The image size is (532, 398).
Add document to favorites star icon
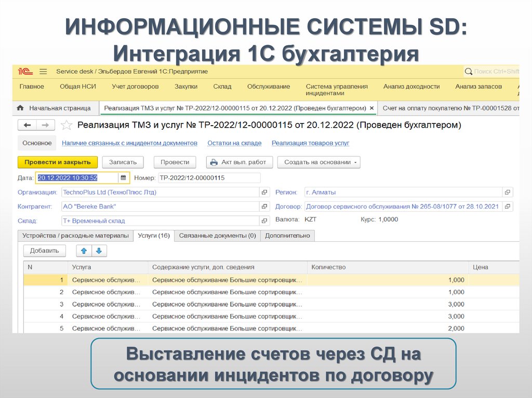click(x=66, y=125)
